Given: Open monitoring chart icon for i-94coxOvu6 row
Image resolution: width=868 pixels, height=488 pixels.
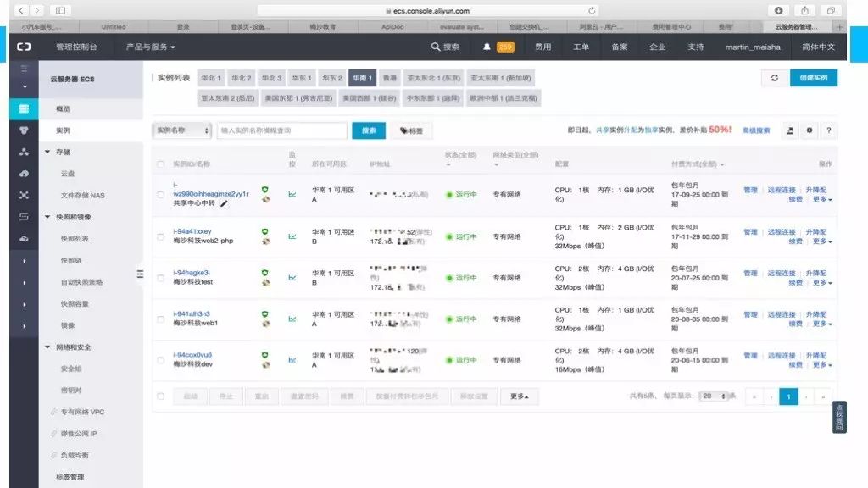Looking at the screenshot, I should [x=292, y=360].
